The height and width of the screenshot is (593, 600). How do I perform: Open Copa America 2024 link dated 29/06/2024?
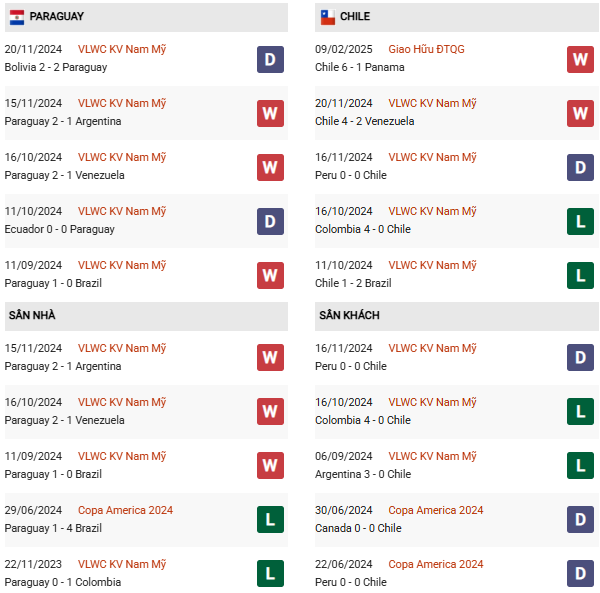coord(125,510)
